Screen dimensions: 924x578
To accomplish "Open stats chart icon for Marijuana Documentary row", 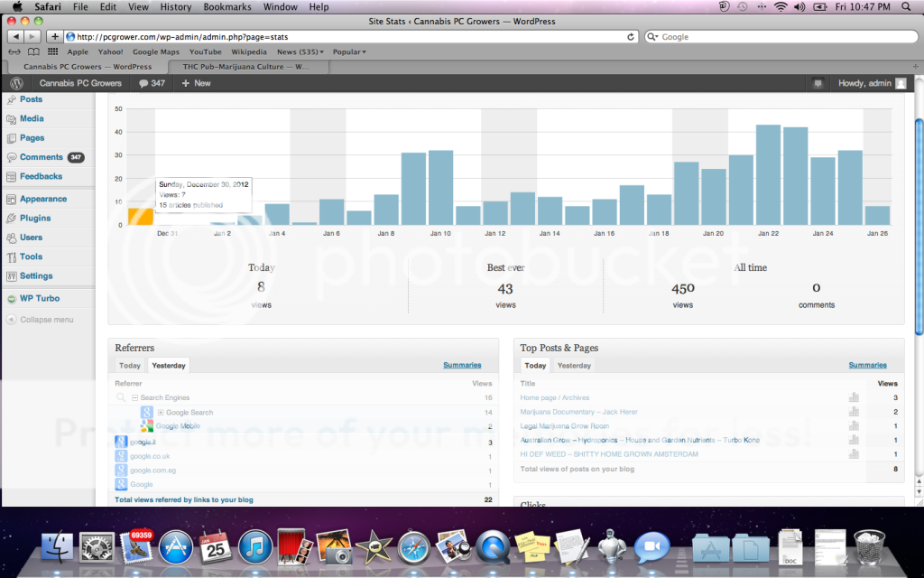I will pyautogui.click(x=854, y=412).
